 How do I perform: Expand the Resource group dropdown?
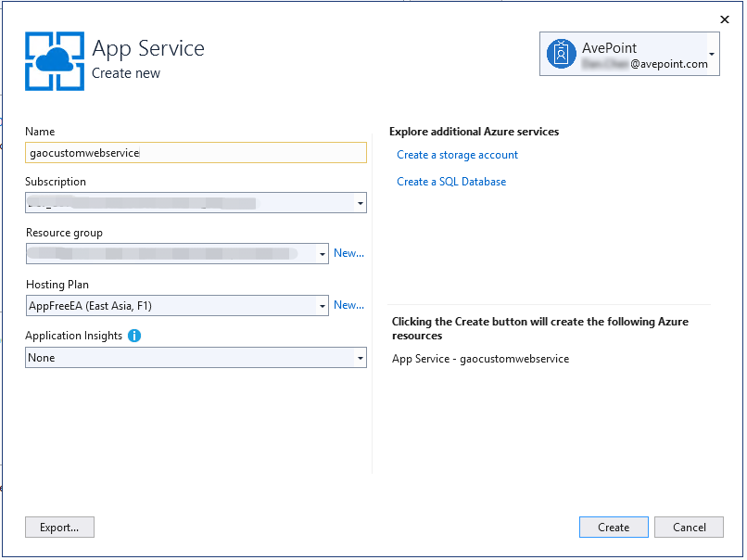point(320,252)
